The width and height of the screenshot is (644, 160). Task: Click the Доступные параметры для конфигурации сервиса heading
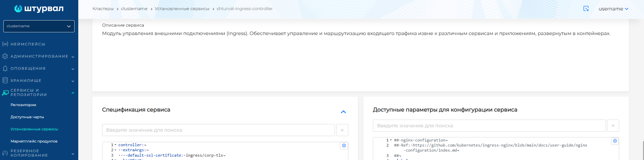pos(445,110)
